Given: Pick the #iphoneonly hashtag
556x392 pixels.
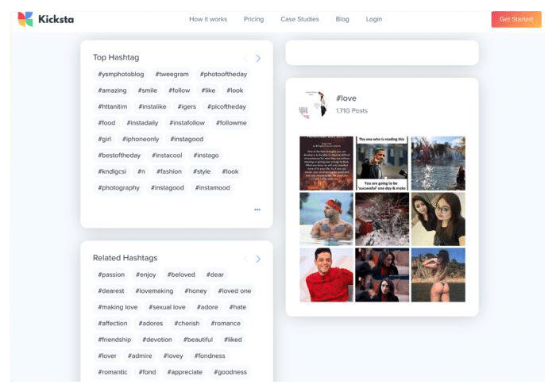Looking at the screenshot, I should [141, 139].
